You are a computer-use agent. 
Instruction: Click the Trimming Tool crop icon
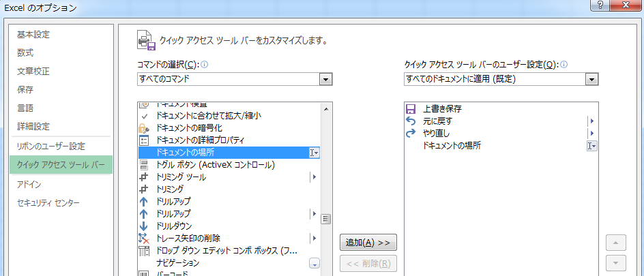tap(144, 177)
